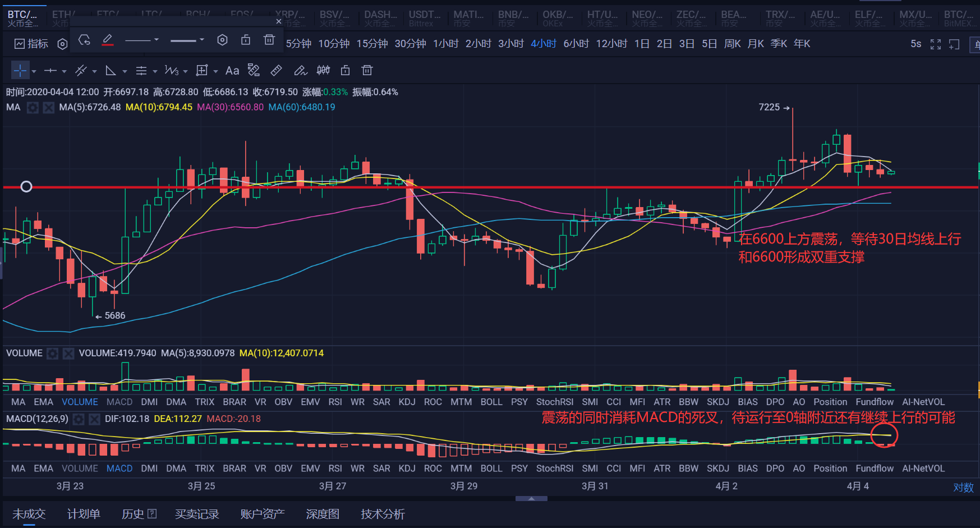The height and width of the screenshot is (528, 980).
Task: Select the parallel channel drawing tool
Action: (81, 71)
